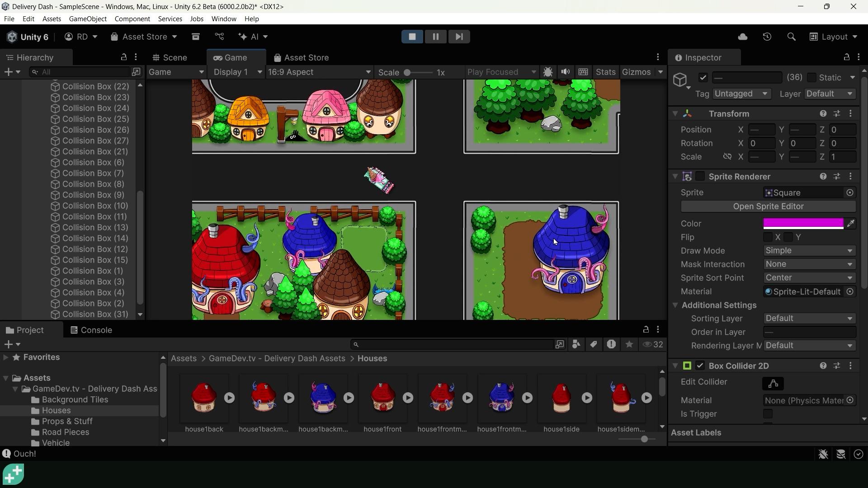Viewport: 868px width, 488px height.
Task: Toggle the Flip X checkbox
Action: click(769, 237)
